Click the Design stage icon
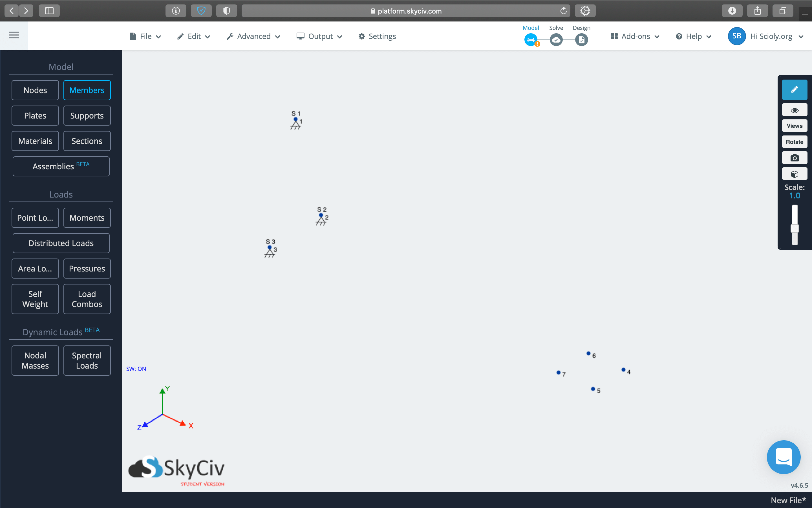 (x=581, y=40)
